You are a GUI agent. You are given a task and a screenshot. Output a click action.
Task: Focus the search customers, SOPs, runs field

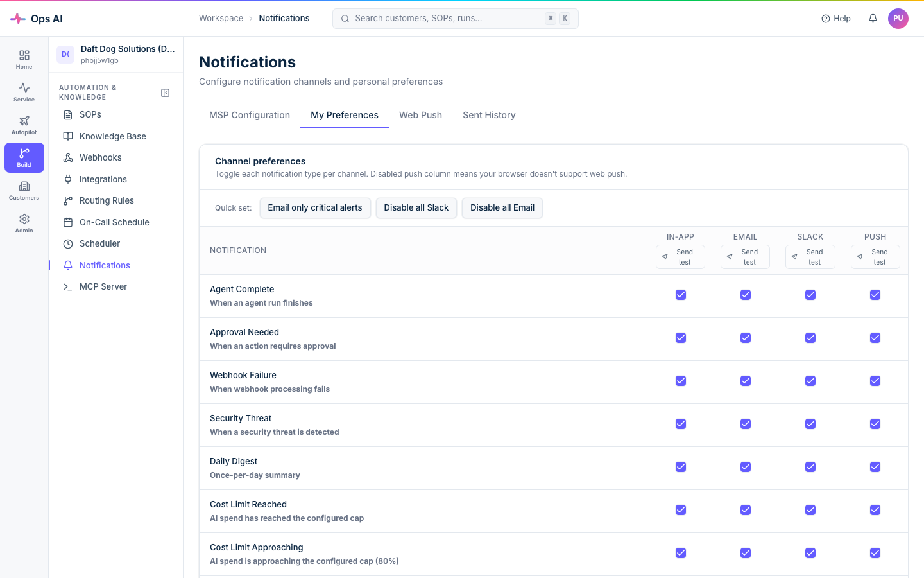click(x=456, y=19)
